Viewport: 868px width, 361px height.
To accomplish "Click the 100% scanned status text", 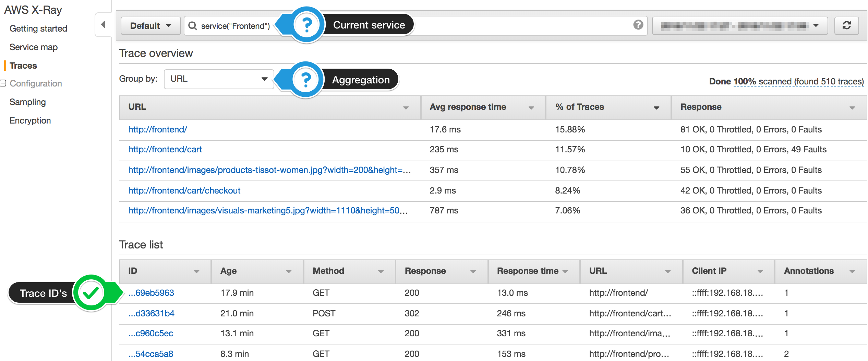I will tap(798, 82).
